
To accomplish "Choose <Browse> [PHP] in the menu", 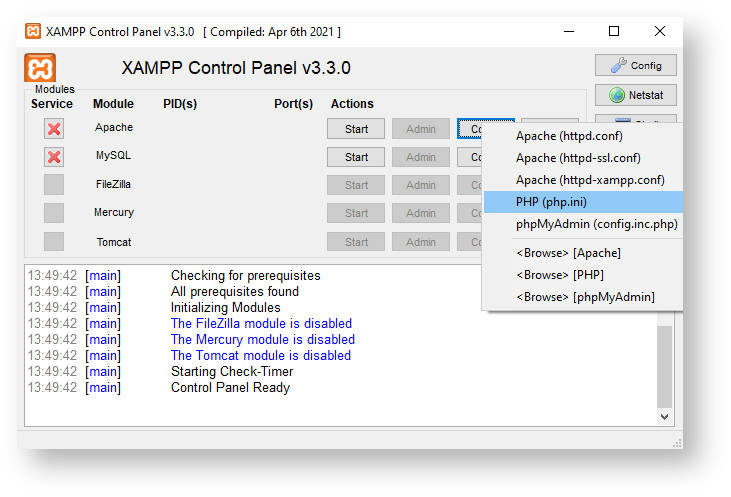I will point(559,275).
